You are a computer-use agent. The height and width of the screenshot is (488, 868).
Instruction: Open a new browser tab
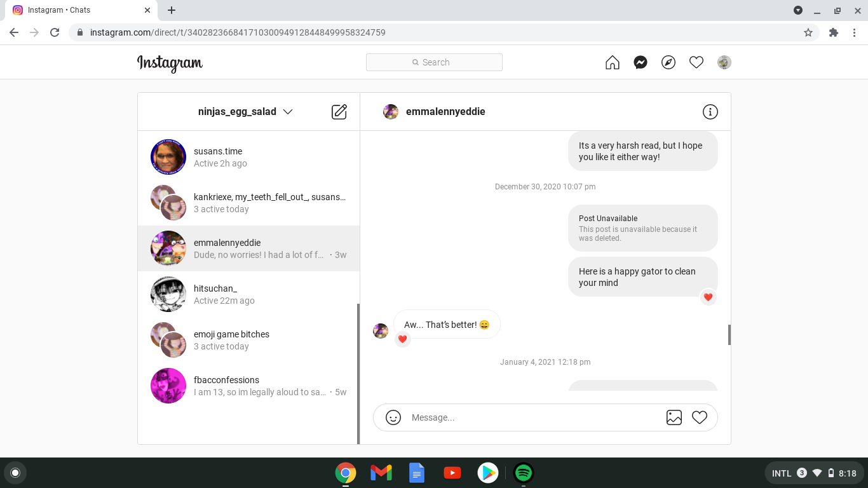point(172,10)
